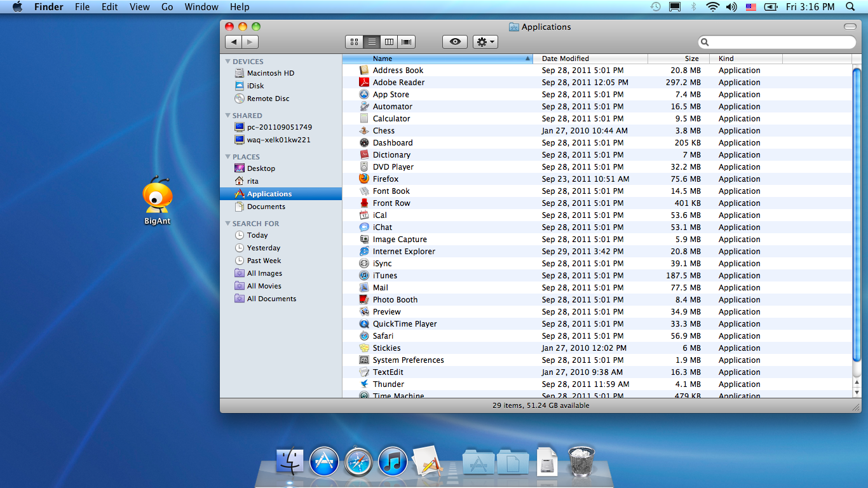The image size is (868, 488).
Task: Click the Adobe Reader icon in the list
Action: click(x=364, y=83)
